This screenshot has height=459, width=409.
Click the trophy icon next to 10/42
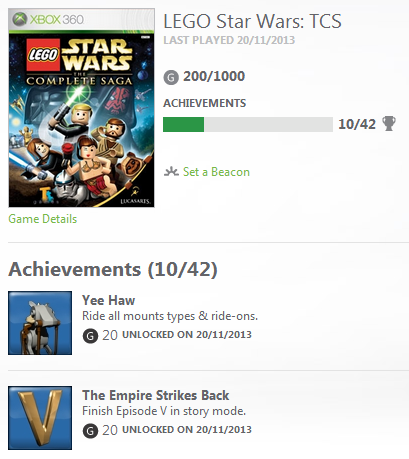pyautogui.click(x=389, y=123)
